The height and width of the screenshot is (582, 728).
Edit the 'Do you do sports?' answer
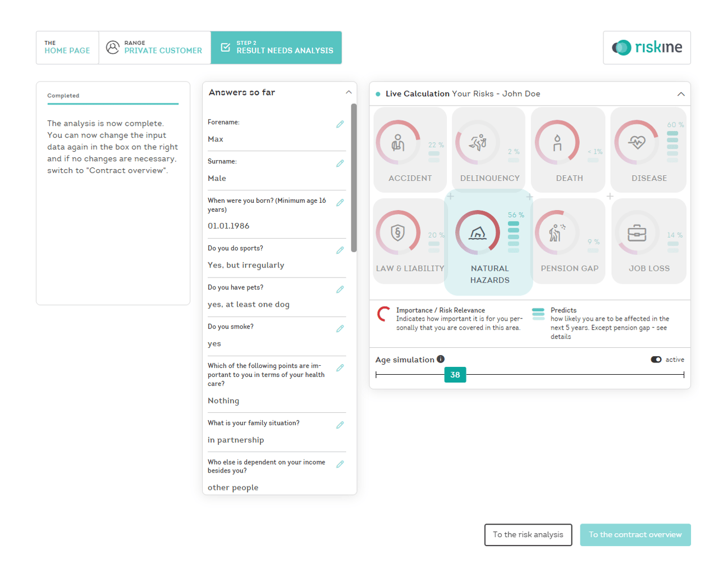[340, 251]
